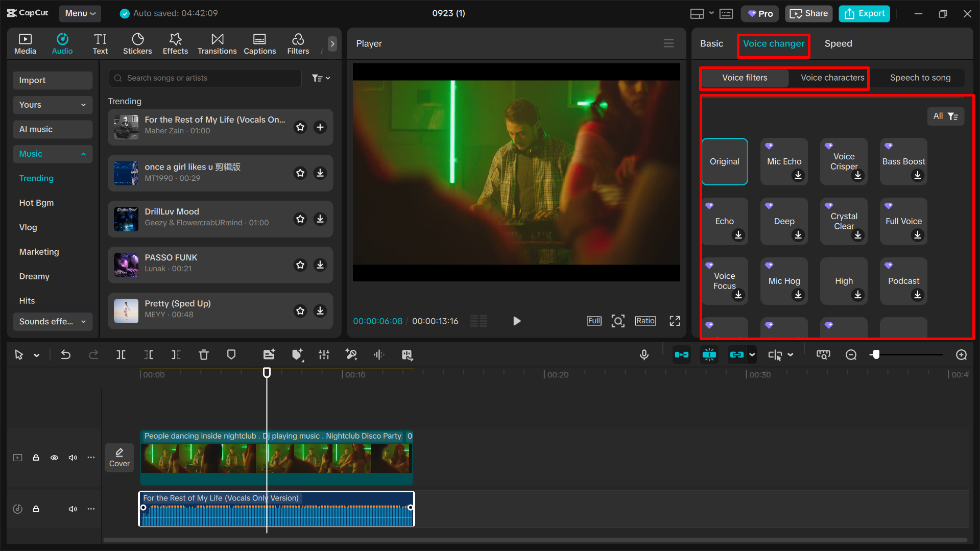Collapse the Music category list
The width and height of the screenshot is (980, 551).
click(x=53, y=154)
